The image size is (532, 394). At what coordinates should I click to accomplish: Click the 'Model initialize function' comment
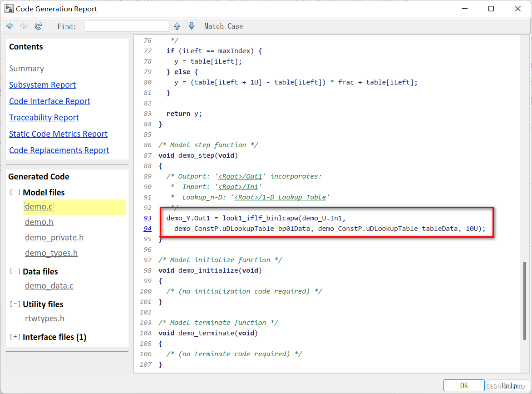coord(220,260)
